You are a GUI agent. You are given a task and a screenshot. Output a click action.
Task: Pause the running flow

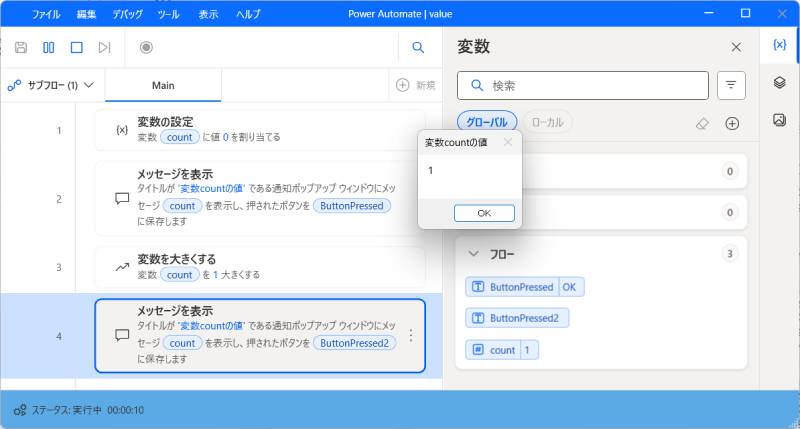(48, 47)
